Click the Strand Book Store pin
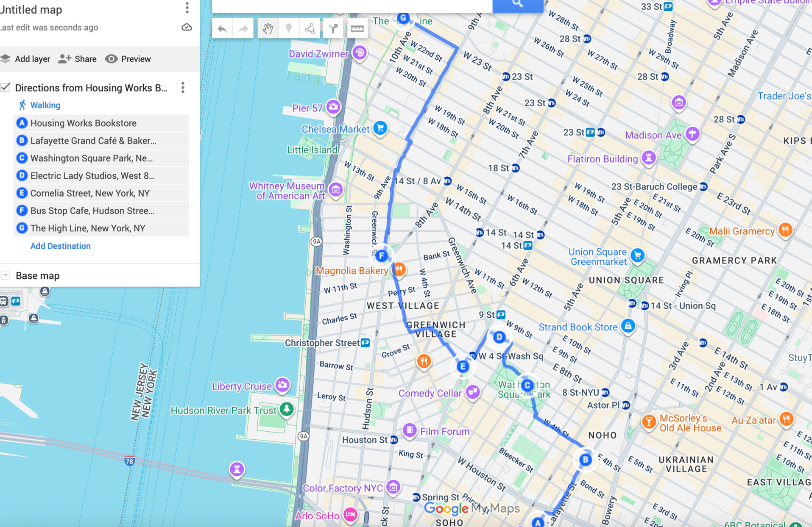Screen dimensions: 812x527 click(628, 326)
